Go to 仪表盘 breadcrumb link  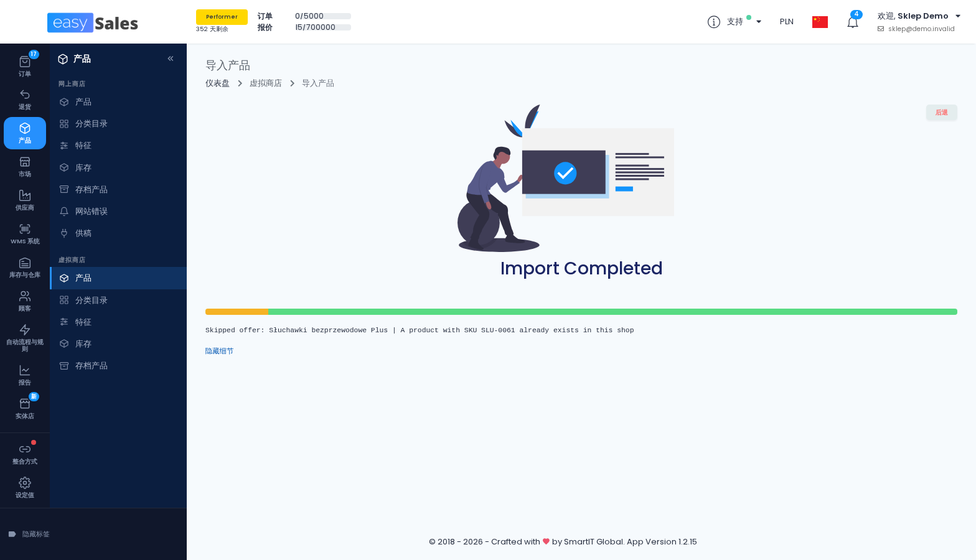(217, 83)
